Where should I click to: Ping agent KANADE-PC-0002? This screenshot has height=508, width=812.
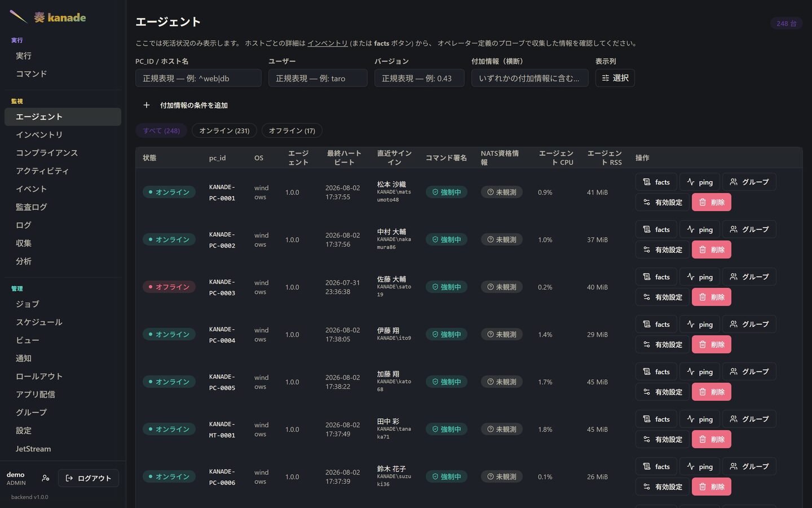point(700,229)
